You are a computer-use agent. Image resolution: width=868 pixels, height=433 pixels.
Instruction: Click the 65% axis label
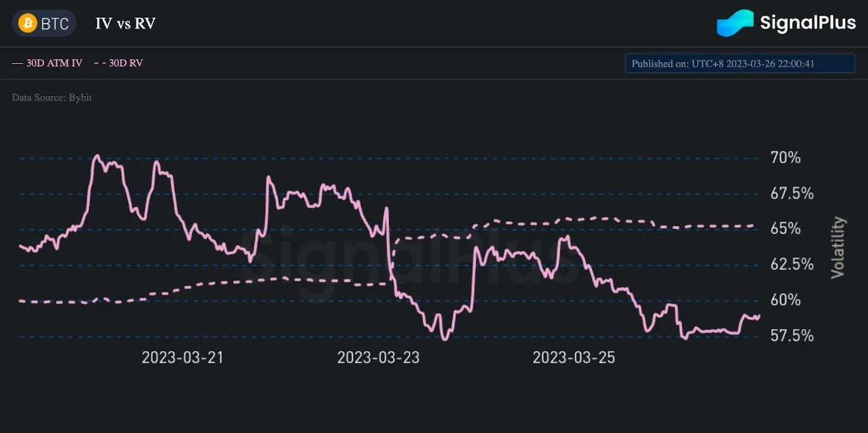(x=785, y=229)
